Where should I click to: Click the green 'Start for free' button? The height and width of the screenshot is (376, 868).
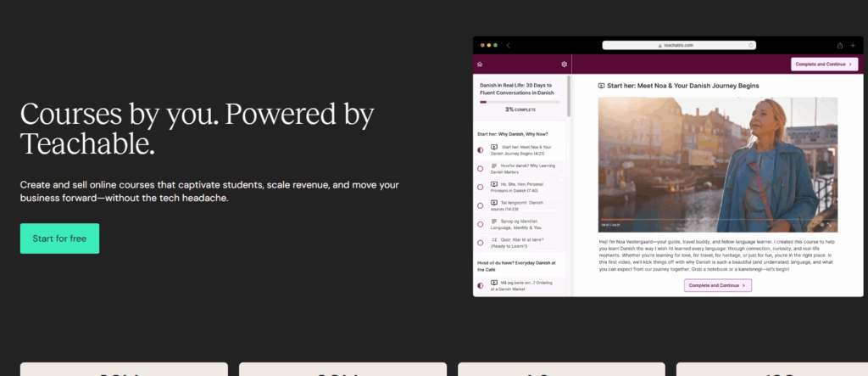(x=59, y=239)
